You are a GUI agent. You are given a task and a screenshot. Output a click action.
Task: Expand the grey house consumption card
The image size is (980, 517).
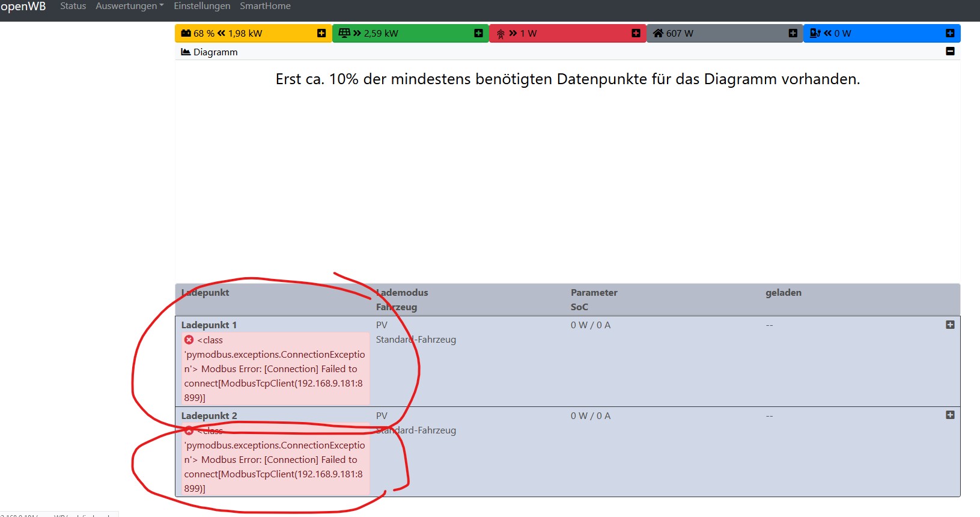click(793, 33)
